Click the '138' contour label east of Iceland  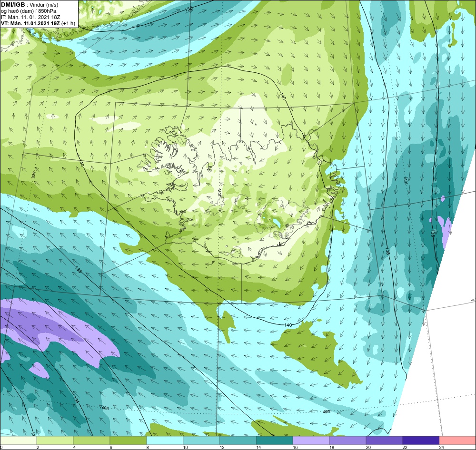coord(387,251)
